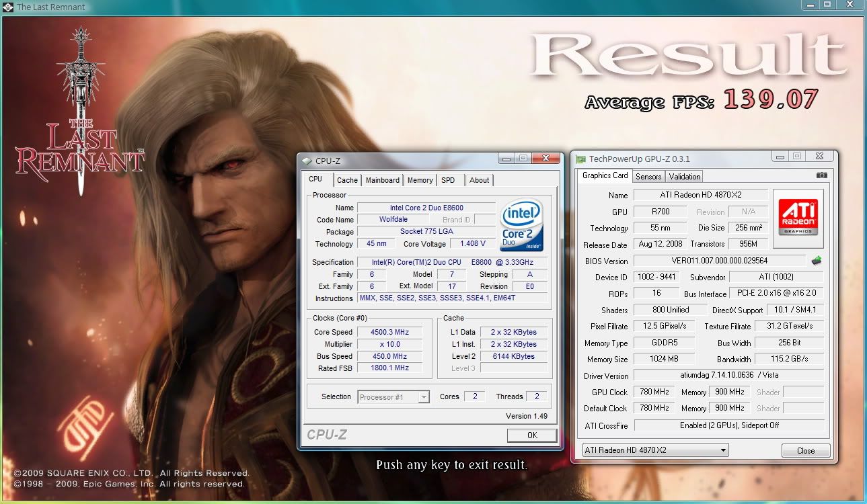Show the Sensors tab in GPU-Z
Viewport: 867px width, 504px height.
(648, 177)
